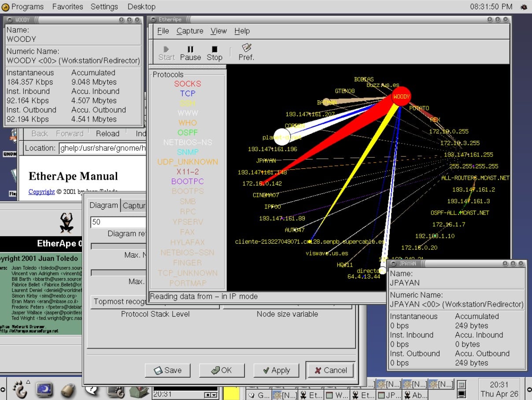
Task: Switch to the Diagram preferences tab
Action: click(104, 205)
